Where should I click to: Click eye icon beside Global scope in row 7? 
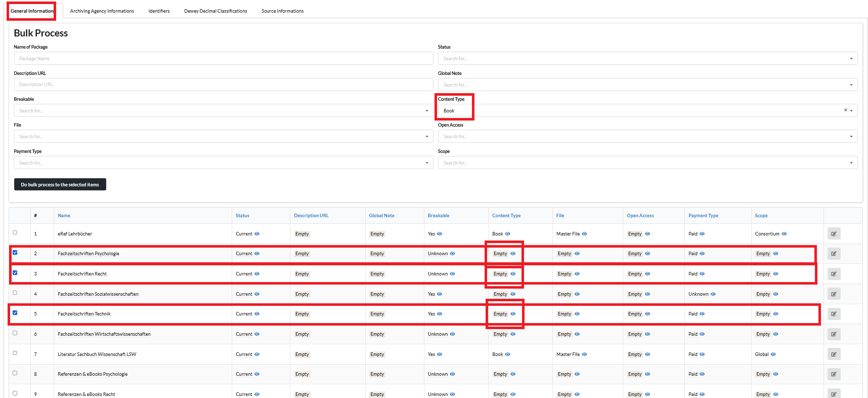point(773,354)
